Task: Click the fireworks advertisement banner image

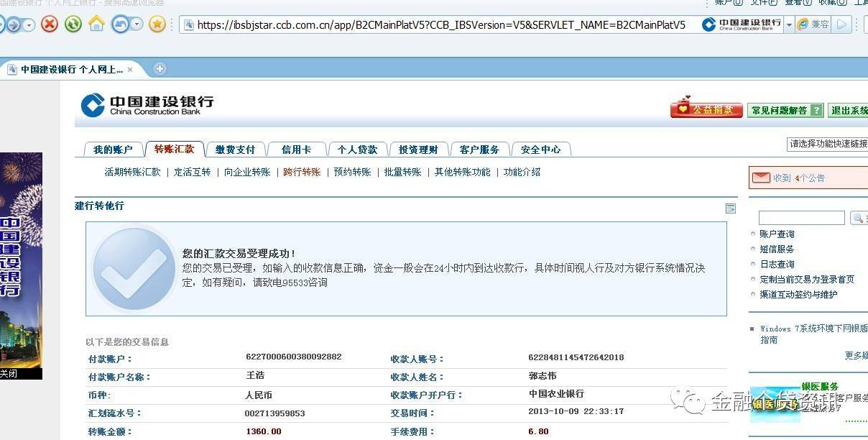Action: pyautogui.click(x=21, y=260)
